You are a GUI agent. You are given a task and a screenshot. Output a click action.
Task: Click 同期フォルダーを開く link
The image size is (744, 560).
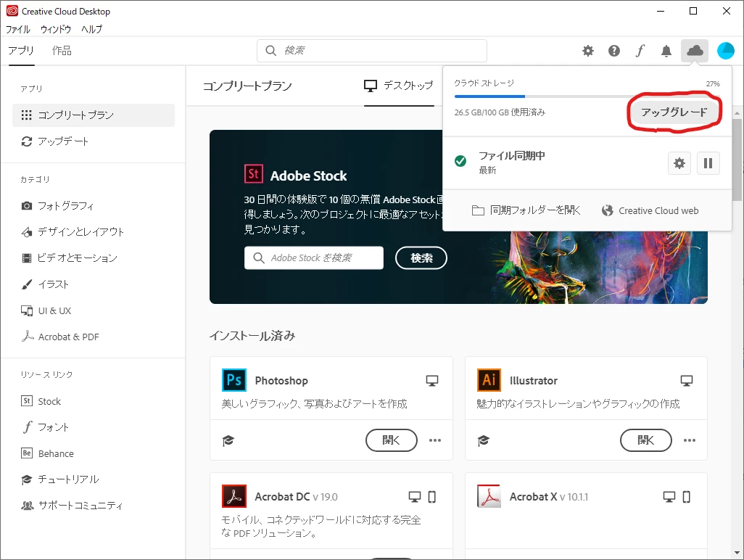coord(526,210)
